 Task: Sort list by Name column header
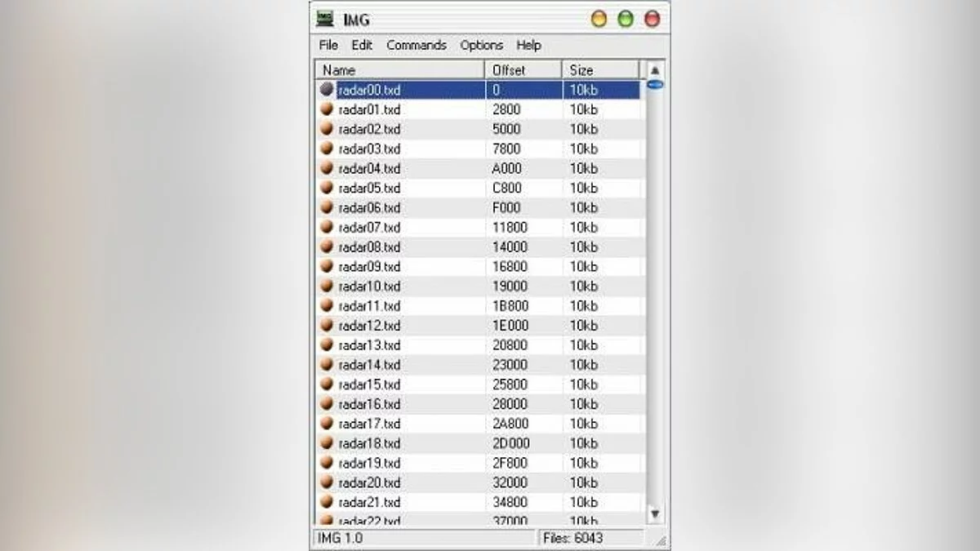click(x=400, y=70)
